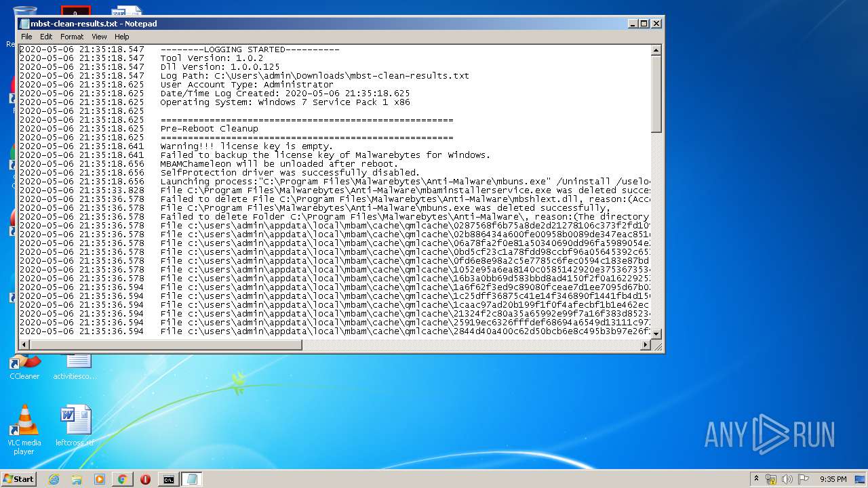
Task: Open Action Center flag icon
Action: coord(804,479)
